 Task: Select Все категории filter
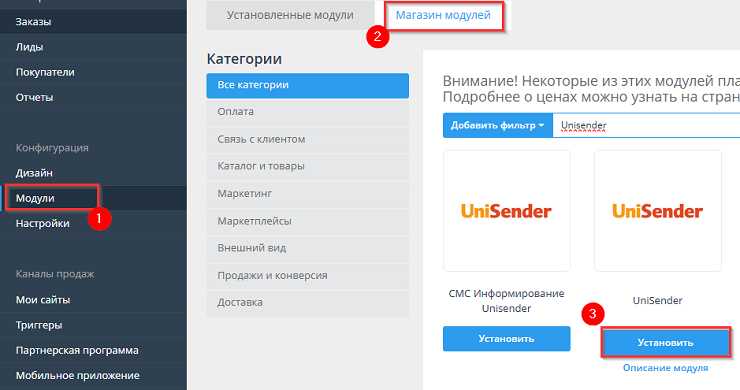tap(308, 85)
